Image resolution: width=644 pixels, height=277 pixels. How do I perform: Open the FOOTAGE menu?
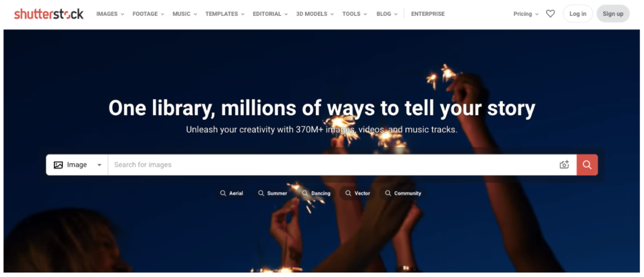(x=149, y=14)
